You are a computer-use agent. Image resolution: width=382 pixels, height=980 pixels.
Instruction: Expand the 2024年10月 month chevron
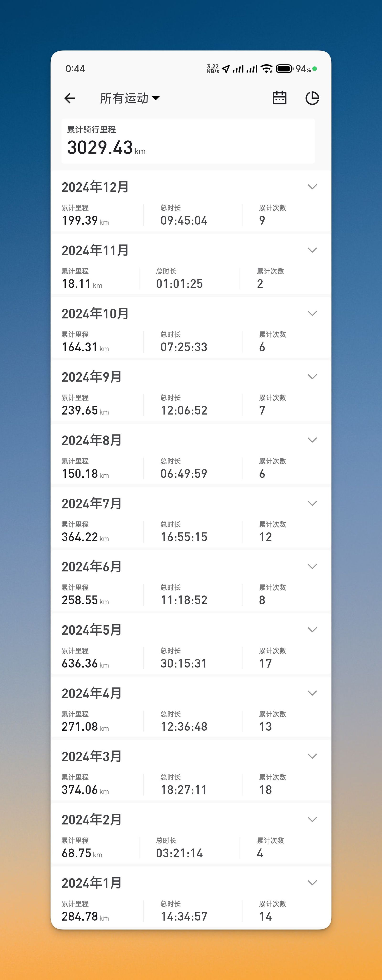coord(312,313)
